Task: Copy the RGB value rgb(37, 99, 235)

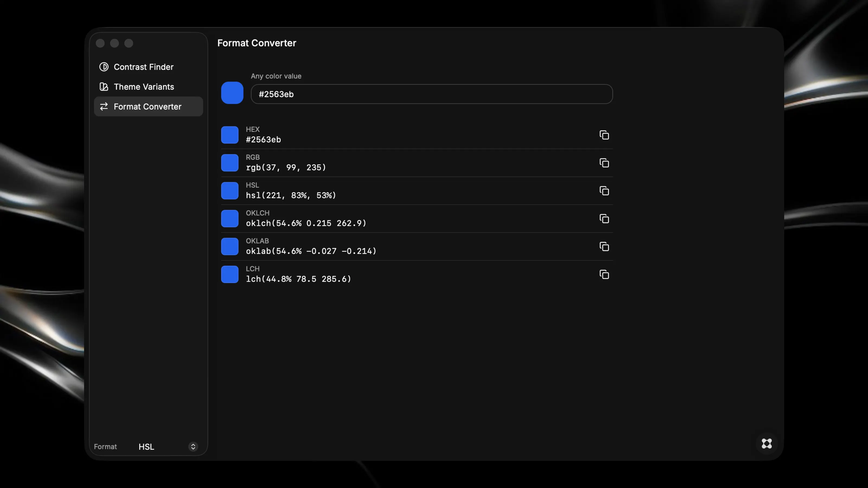Action: point(604,163)
